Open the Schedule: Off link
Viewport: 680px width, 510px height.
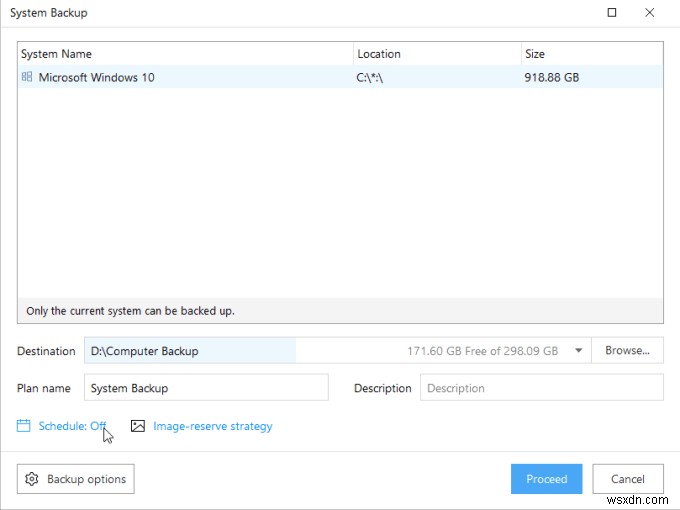pos(72,426)
